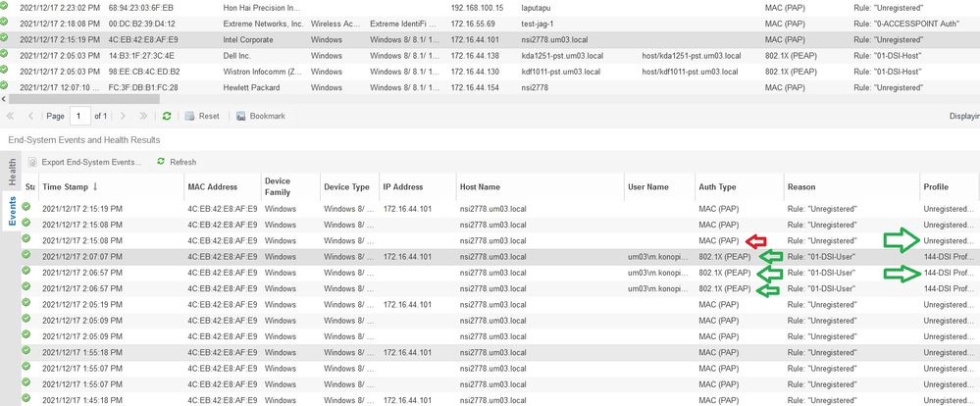Switch to the Health vertical tab

coord(12,171)
